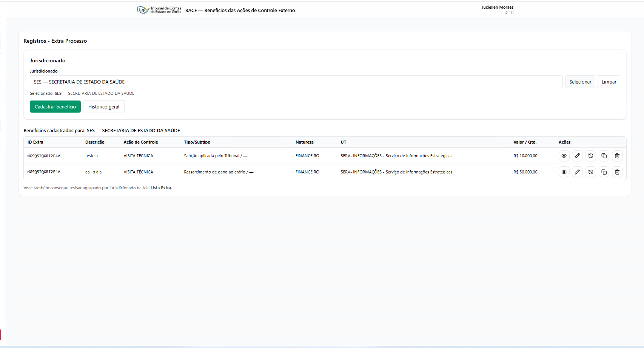Edit the 'teste a' benefit with pencil icon
Viewport: 644px width, 348px height.
[x=577, y=156]
